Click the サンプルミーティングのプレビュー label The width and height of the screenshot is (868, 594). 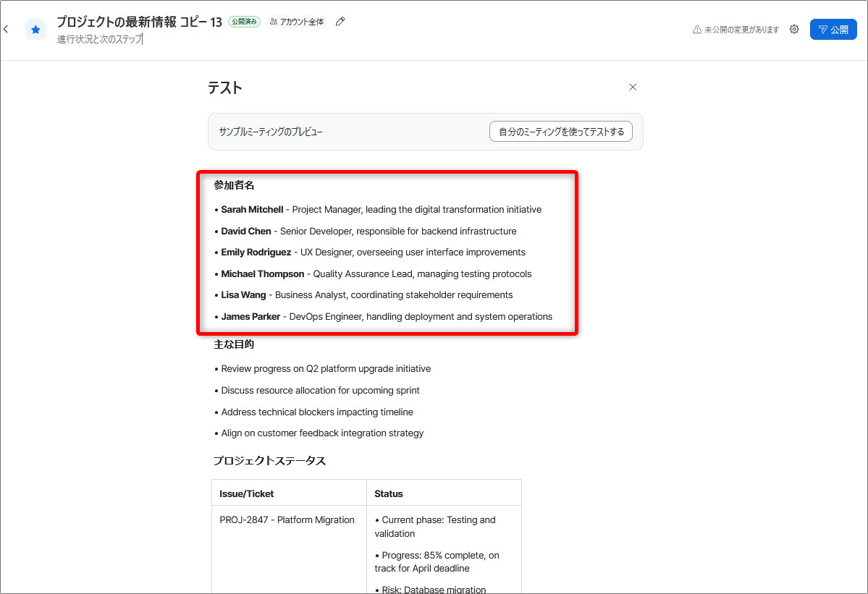click(271, 132)
